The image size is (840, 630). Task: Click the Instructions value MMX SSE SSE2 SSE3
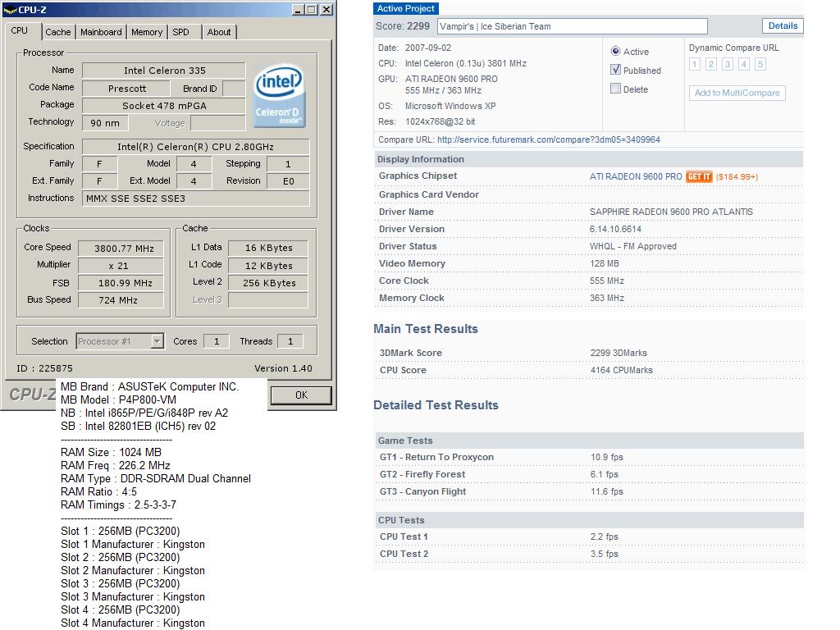coord(195,199)
